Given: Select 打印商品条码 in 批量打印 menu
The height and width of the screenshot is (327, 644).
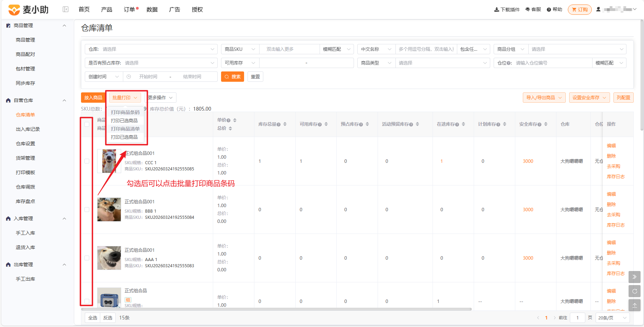Looking at the screenshot, I should (x=125, y=112).
